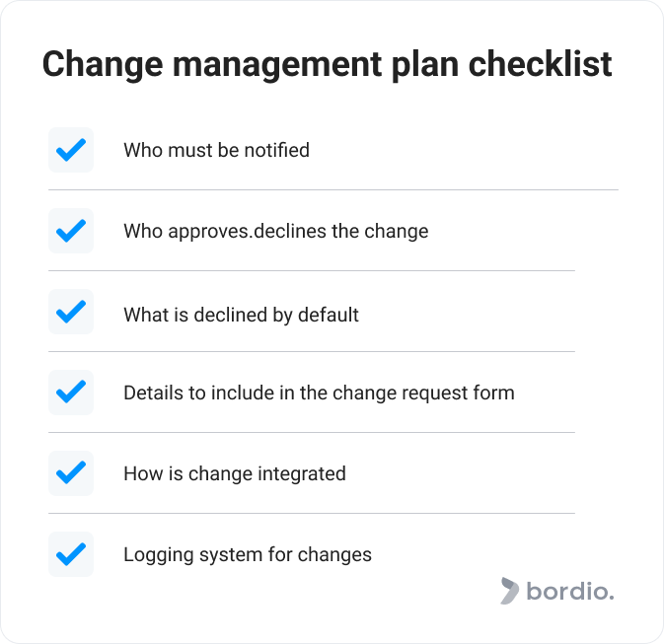Image resolution: width=664 pixels, height=644 pixels.
Task: Uncheck the 'Who approves.declines the change' checkbox
Action: coord(71,231)
